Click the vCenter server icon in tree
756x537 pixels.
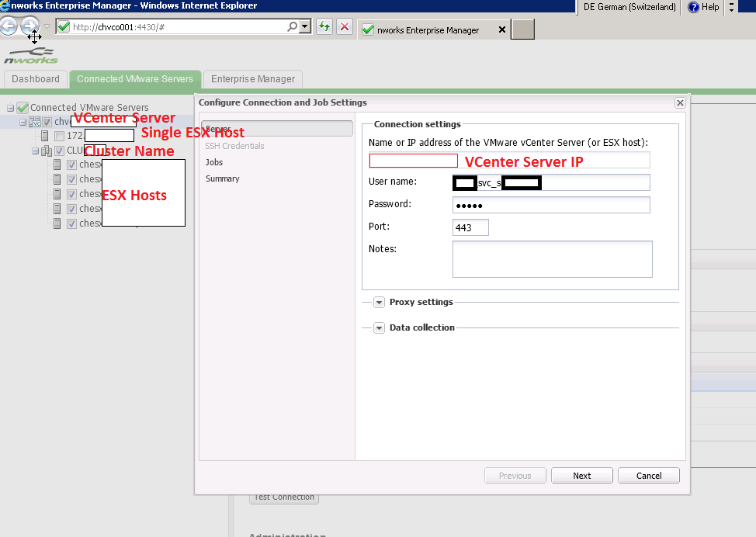(35, 122)
